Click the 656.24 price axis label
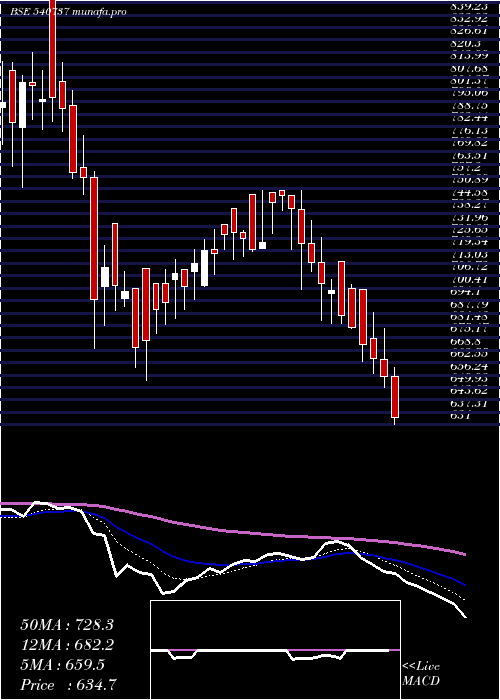 click(x=470, y=367)
